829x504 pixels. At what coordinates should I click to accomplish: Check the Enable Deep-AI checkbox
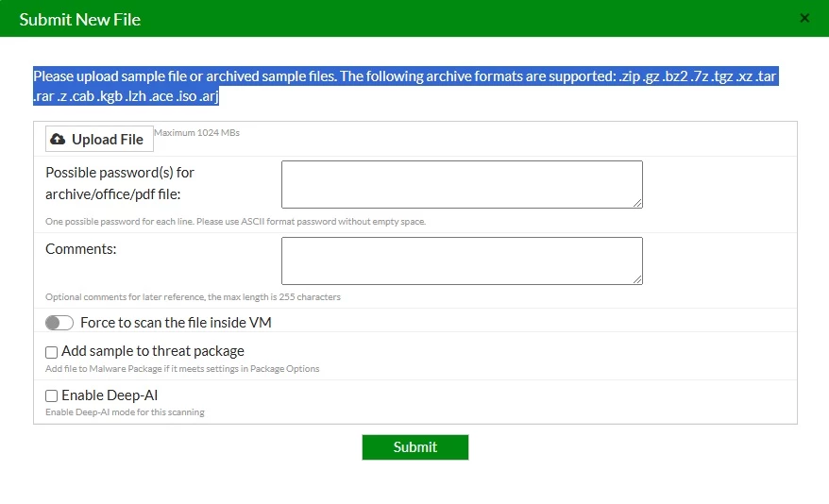(x=51, y=395)
